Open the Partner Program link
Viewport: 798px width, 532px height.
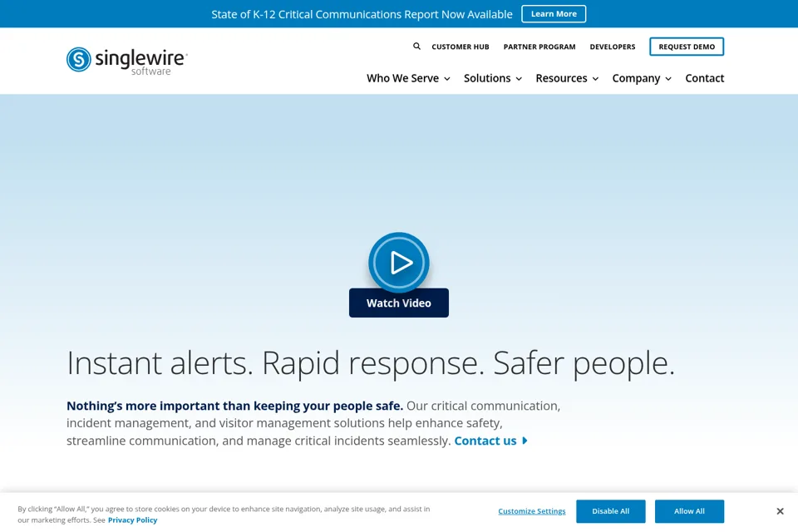pyautogui.click(x=539, y=47)
